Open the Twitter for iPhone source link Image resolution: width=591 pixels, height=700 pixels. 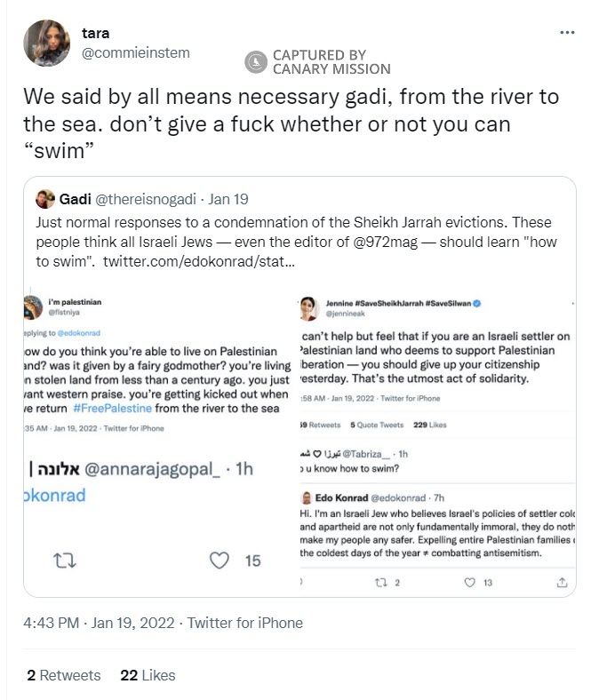(x=244, y=623)
